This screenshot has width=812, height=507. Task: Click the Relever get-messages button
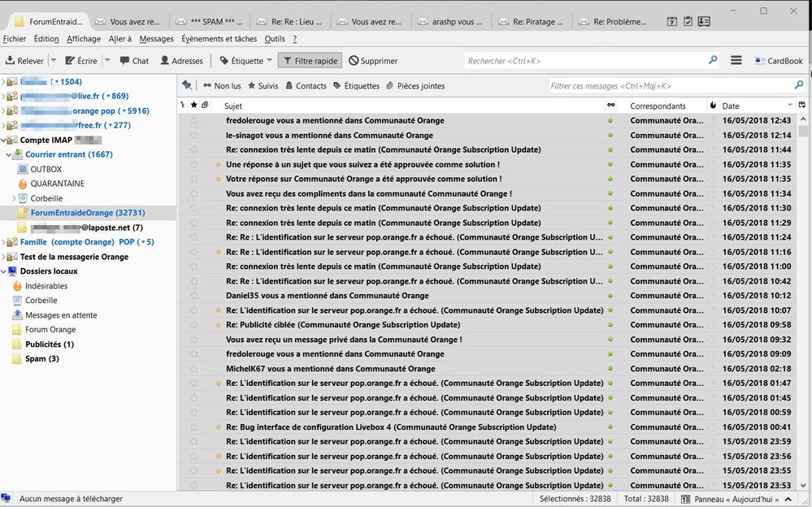point(24,61)
